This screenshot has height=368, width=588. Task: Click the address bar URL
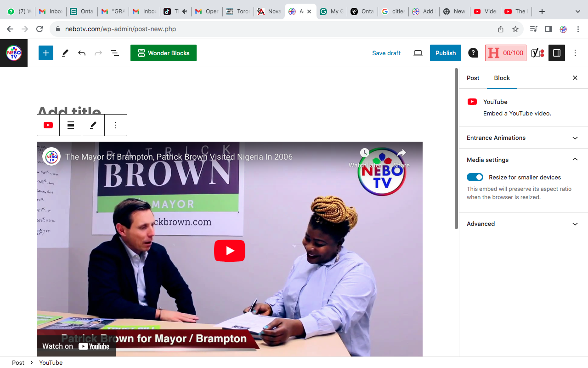click(121, 29)
